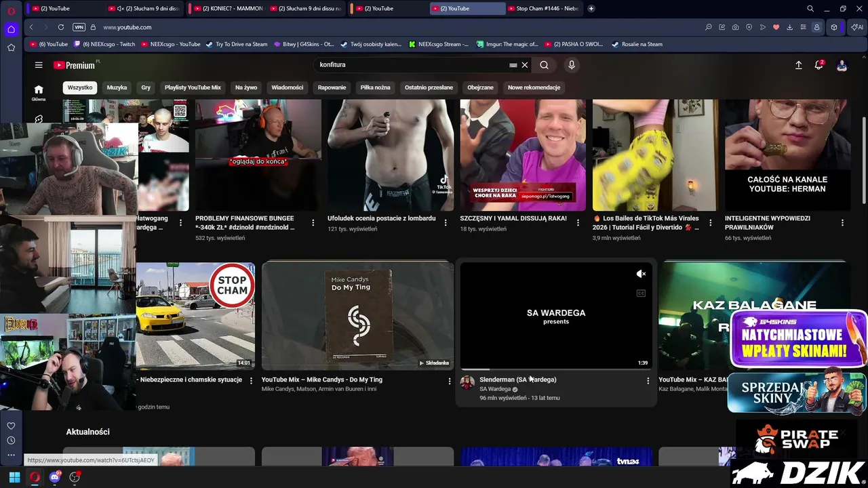Open options for Los Bailes de TikTok video

(x=710, y=222)
